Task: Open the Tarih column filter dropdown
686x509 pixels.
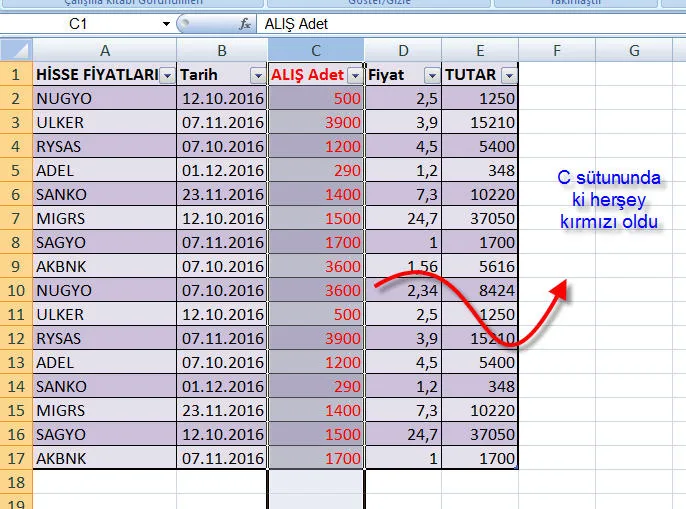Action: click(257, 75)
